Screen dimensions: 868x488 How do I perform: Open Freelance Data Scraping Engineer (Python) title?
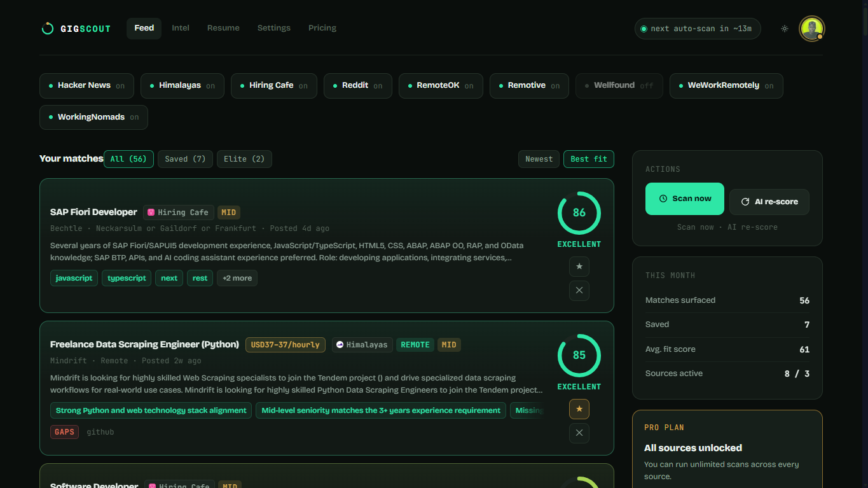[x=144, y=345]
